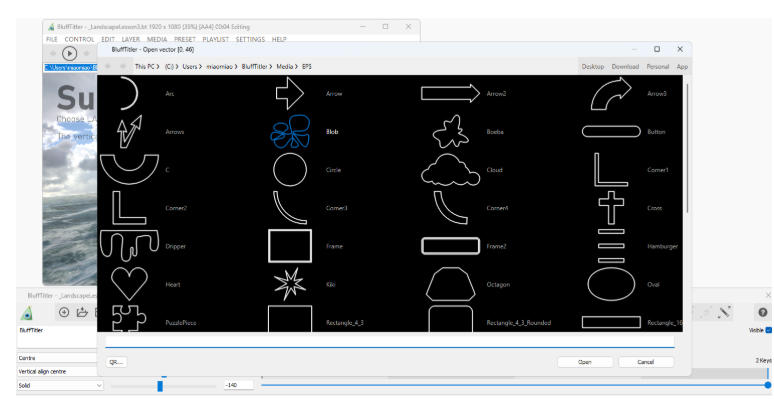Select the Kilo star thumbnail
Image resolution: width=774 pixels, height=399 pixels.
click(290, 284)
